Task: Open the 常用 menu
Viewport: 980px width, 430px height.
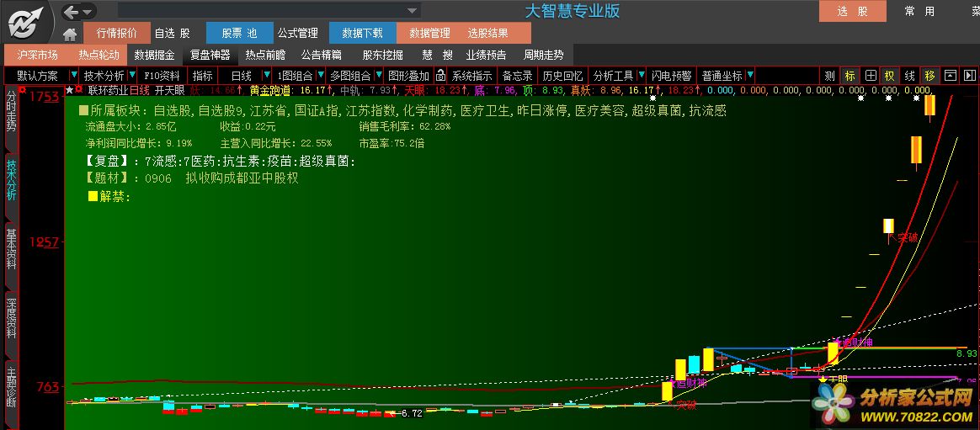Action: click(920, 11)
